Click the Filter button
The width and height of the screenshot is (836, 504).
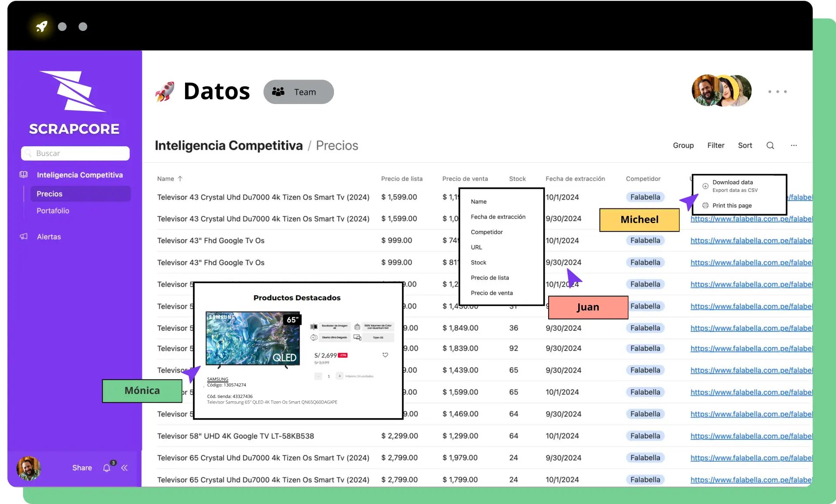715,145
